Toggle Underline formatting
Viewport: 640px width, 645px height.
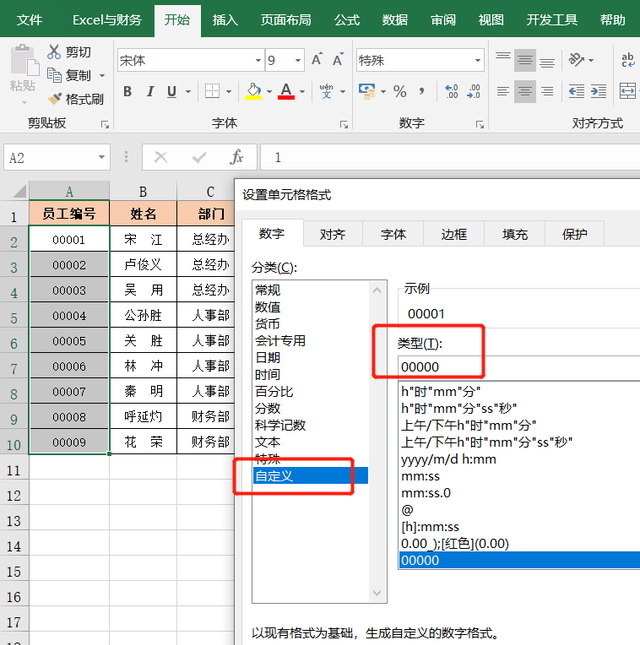pos(172,91)
